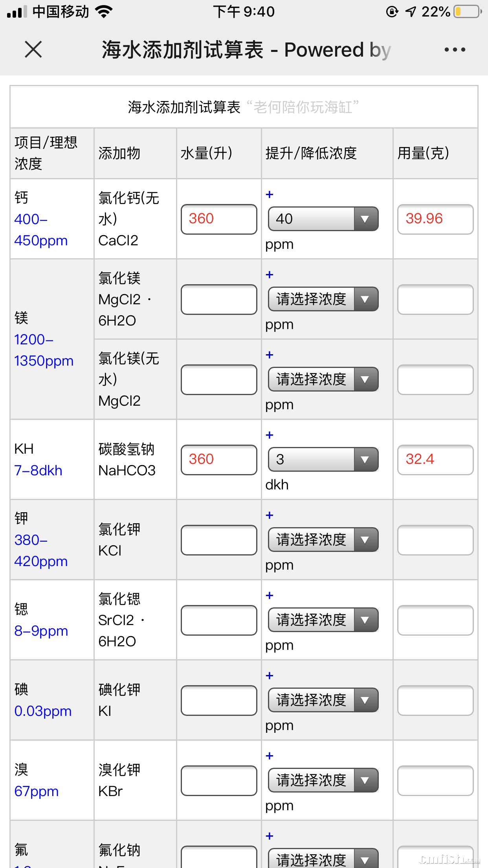488x868 pixels.
Task: Open the three-dots more options menu
Action: (455, 50)
